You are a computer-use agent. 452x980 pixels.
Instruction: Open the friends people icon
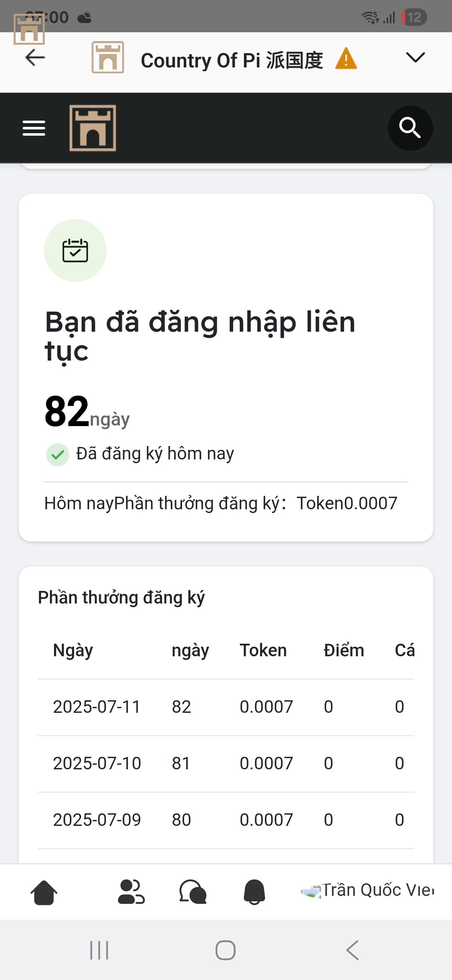click(x=131, y=892)
